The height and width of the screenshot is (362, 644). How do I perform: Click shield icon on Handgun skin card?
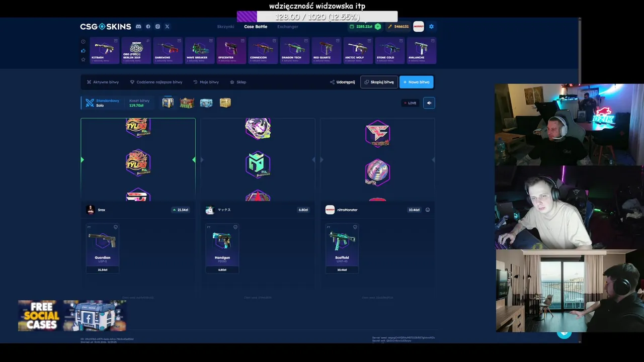[235, 227]
